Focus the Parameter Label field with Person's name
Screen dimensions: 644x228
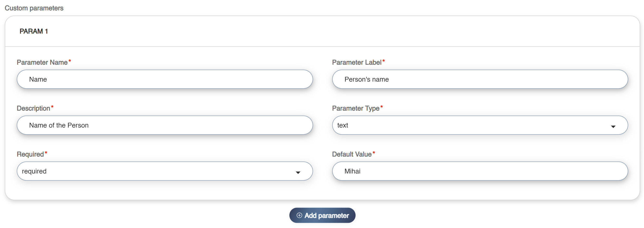(480, 79)
